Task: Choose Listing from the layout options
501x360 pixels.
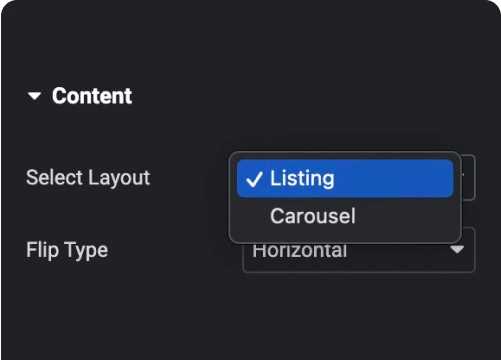Action: [x=345, y=178]
